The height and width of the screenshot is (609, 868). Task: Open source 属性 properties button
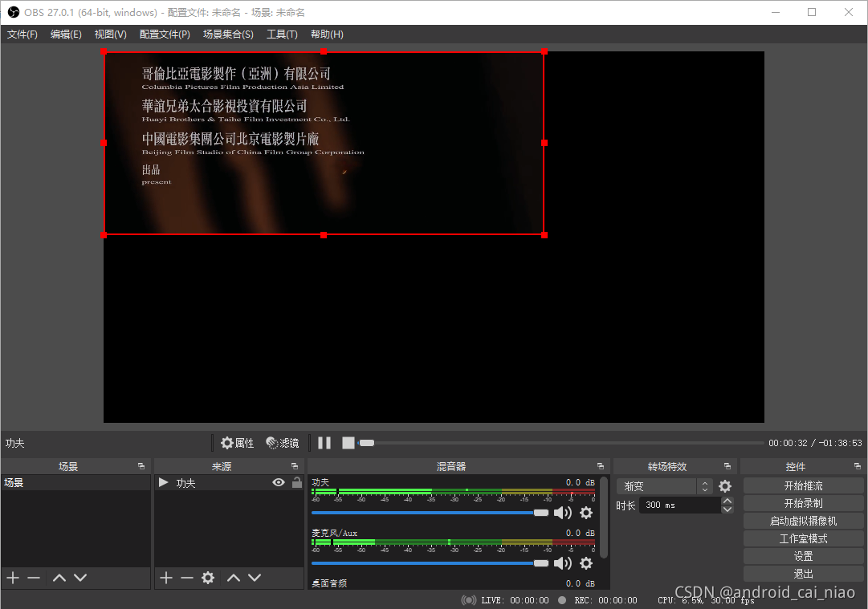tap(237, 443)
